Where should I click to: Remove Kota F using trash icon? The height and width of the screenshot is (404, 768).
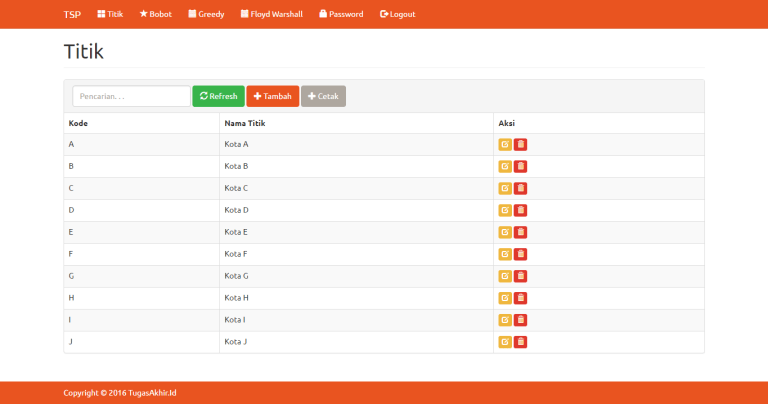coord(521,254)
